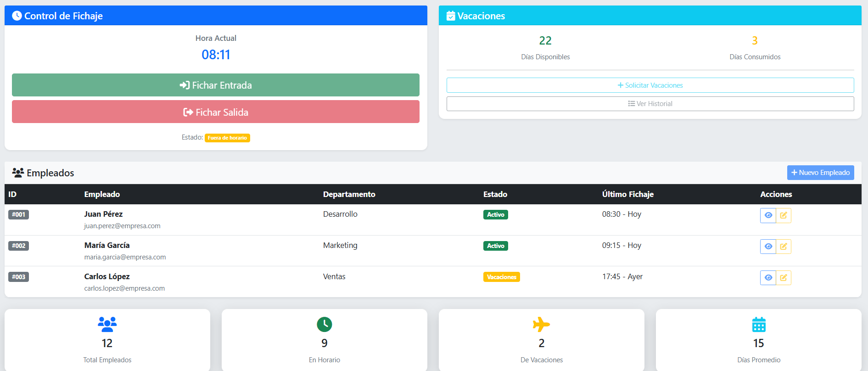Click the yellow airplane icon above De Vacaciones
The height and width of the screenshot is (371, 868).
point(542,325)
